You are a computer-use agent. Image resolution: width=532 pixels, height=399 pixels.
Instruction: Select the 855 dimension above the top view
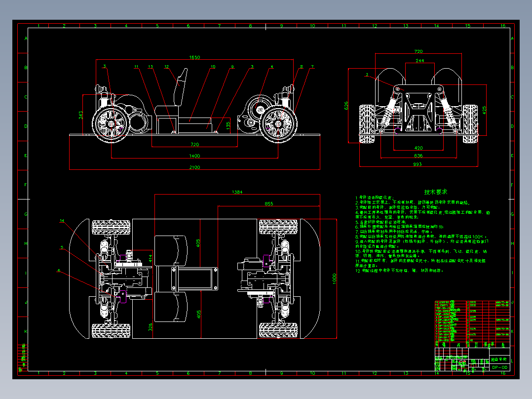(268, 203)
